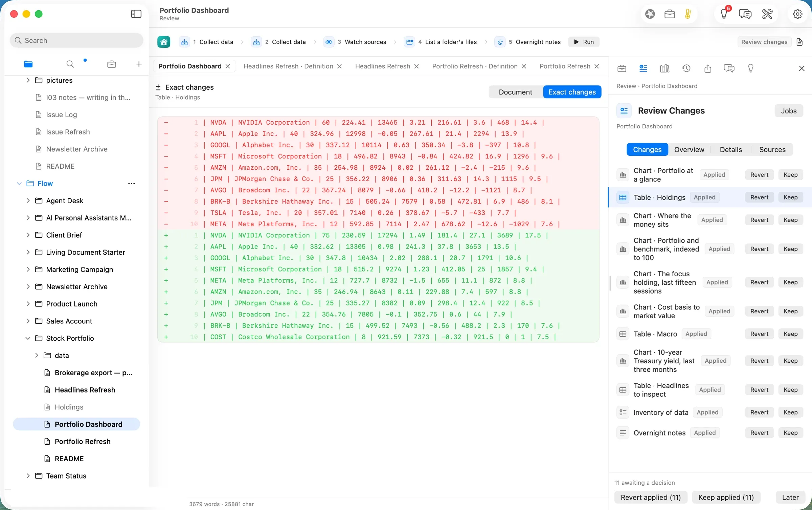Expand the Agent Desk folder
This screenshot has width=812, height=510.
click(28, 200)
